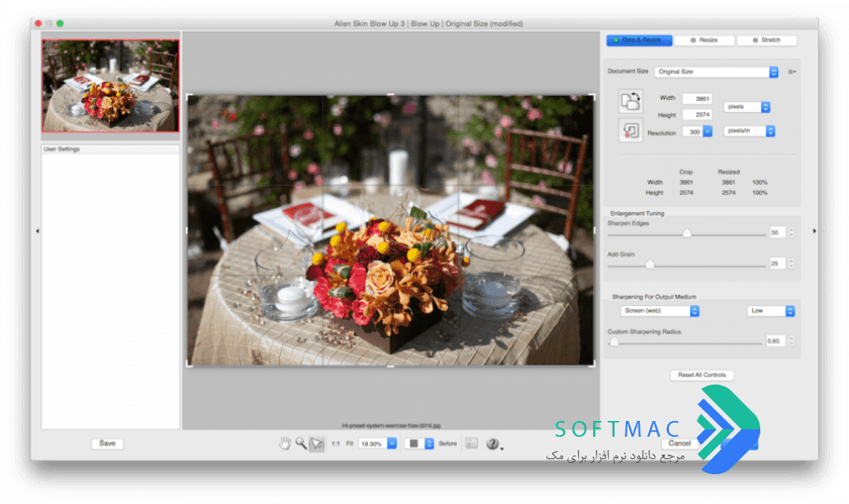Click the Sharpen Edges slider handle
Image resolution: width=849 pixels, height=504 pixels.
(x=686, y=233)
